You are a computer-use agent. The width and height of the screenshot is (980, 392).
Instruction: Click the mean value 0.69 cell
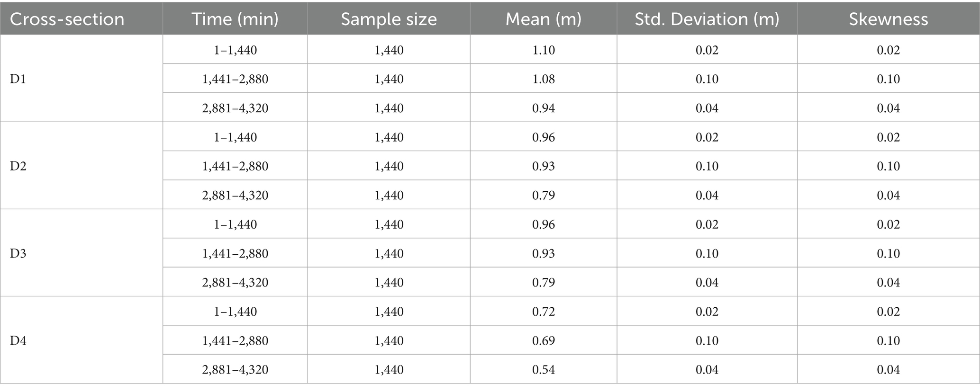(543, 340)
